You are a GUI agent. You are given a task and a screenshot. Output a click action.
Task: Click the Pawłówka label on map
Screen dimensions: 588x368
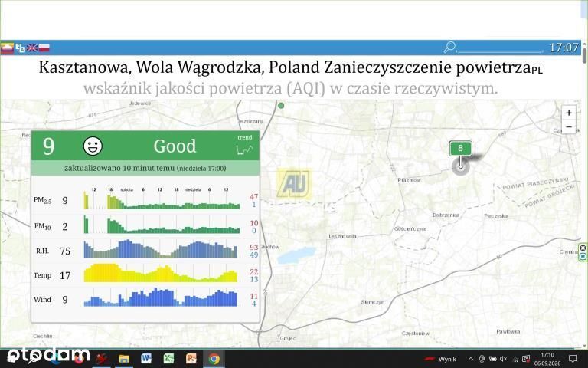pyautogui.click(x=508, y=331)
